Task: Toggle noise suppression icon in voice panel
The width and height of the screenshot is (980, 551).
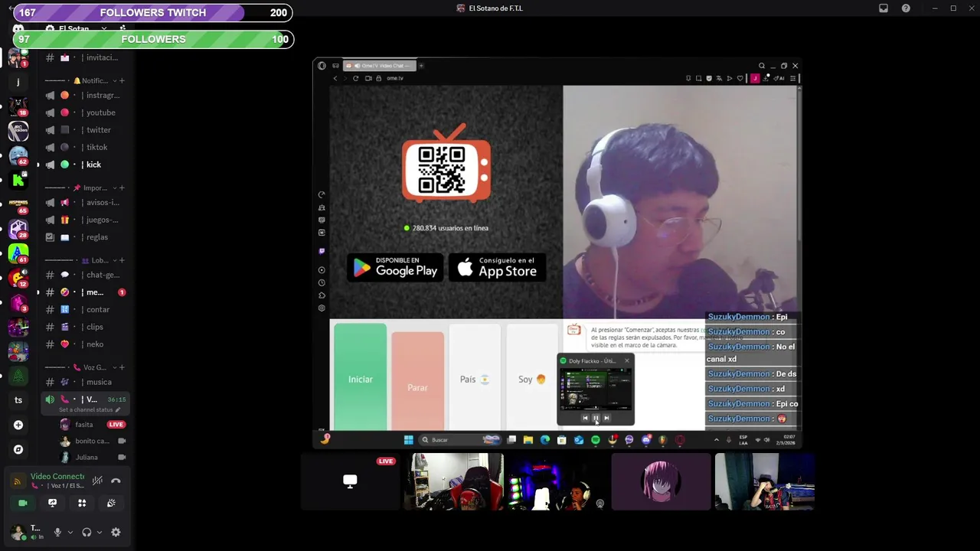Action: tap(97, 481)
